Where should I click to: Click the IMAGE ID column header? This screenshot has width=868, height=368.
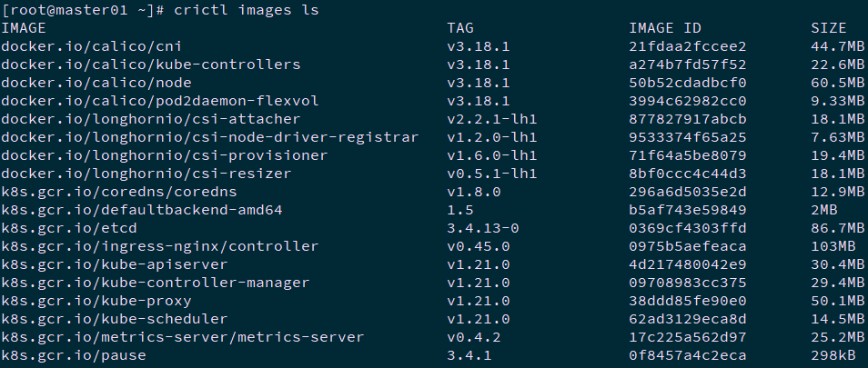[665, 28]
